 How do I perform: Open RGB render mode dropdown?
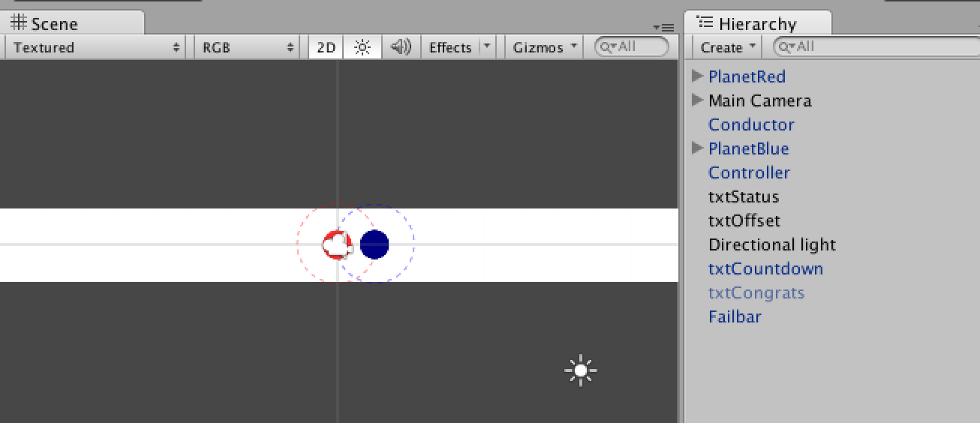(248, 47)
